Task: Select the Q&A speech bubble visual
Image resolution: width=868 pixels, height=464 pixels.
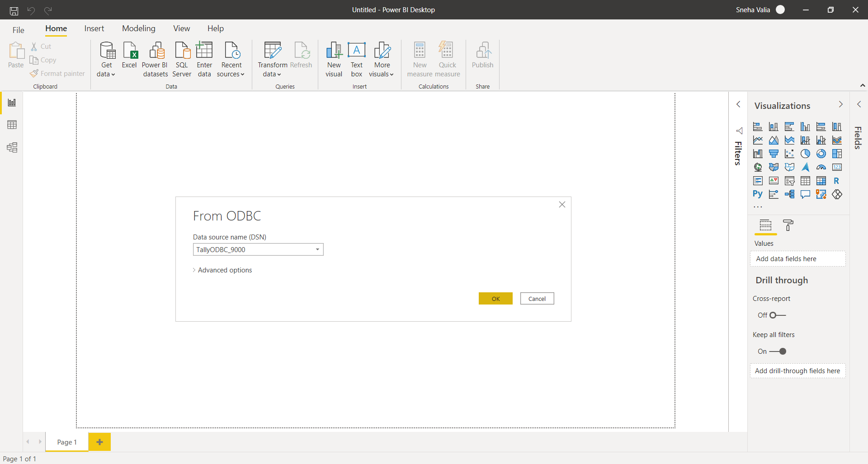Action: click(x=805, y=195)
